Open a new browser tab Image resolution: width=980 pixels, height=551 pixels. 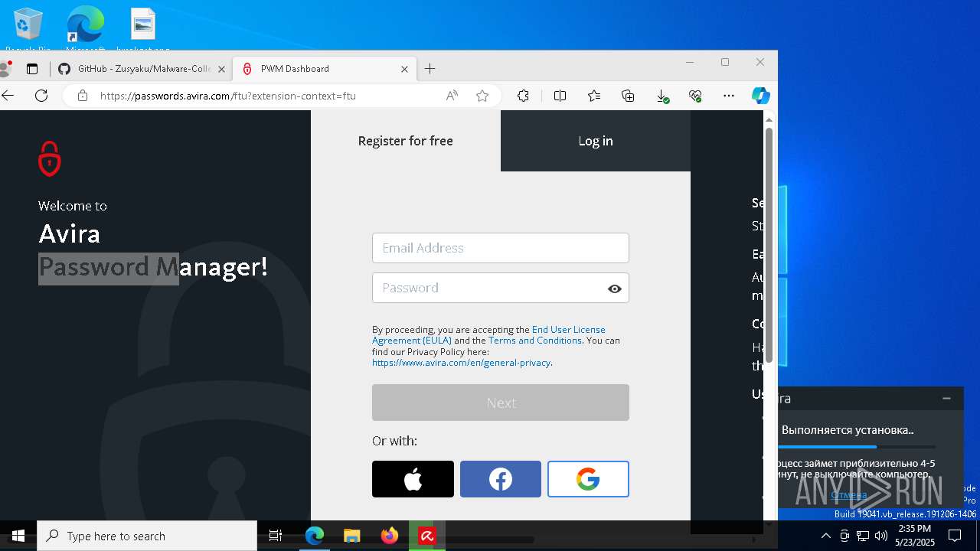430,69
